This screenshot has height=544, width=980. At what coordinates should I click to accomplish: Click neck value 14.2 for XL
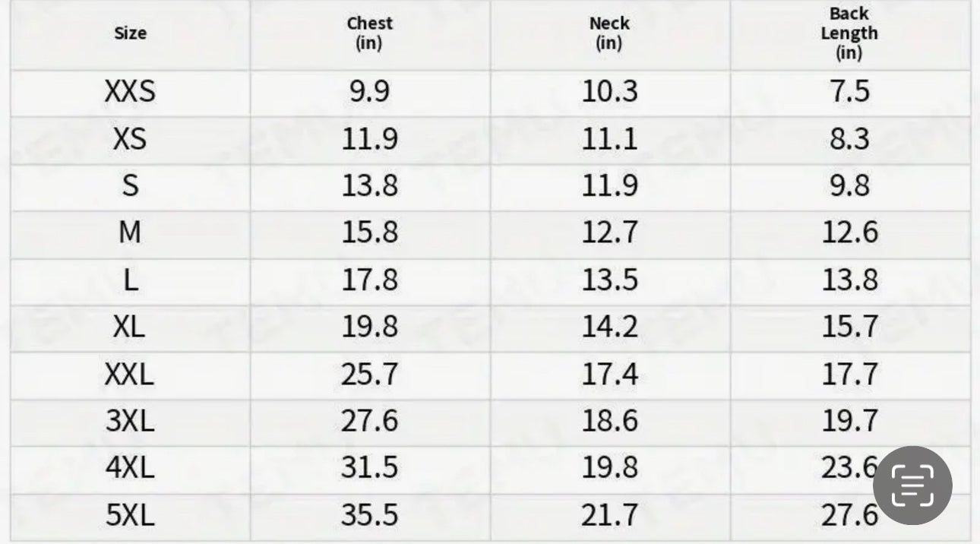tap(609, 327)
